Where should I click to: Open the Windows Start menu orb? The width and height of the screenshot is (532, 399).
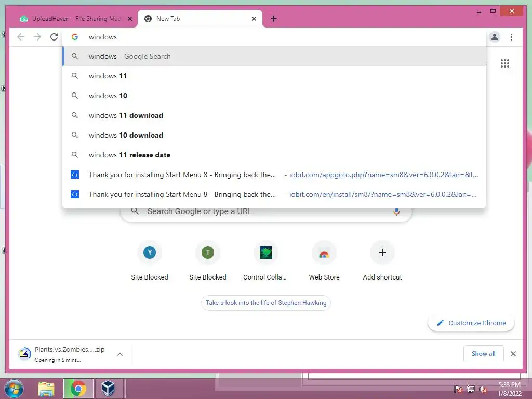[x=14, y=389]
